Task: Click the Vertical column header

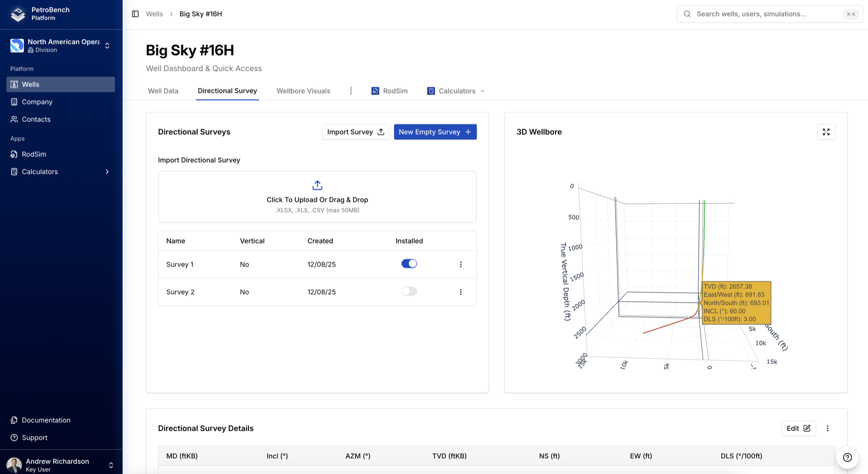Action: [x=252, y=241]
